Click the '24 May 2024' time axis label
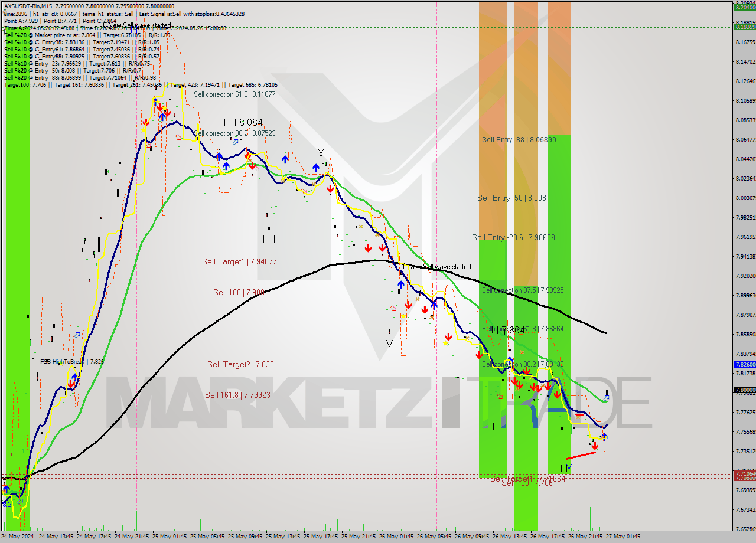 click(18, 537)
